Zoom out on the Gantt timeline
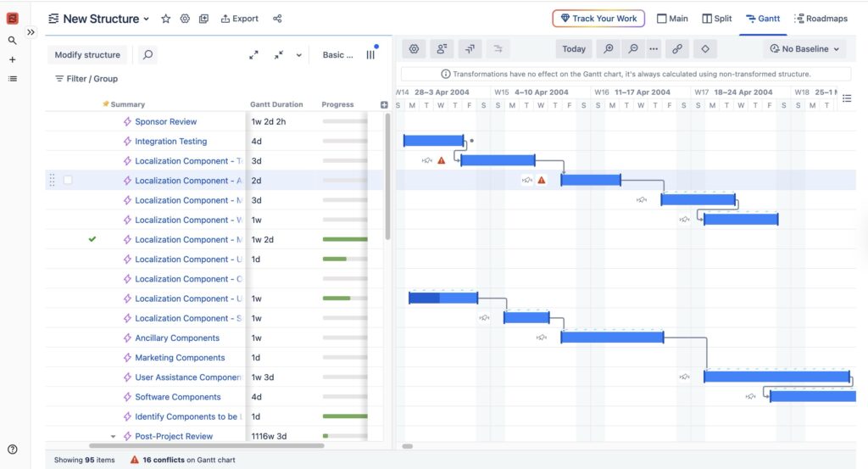 (632, 48)
